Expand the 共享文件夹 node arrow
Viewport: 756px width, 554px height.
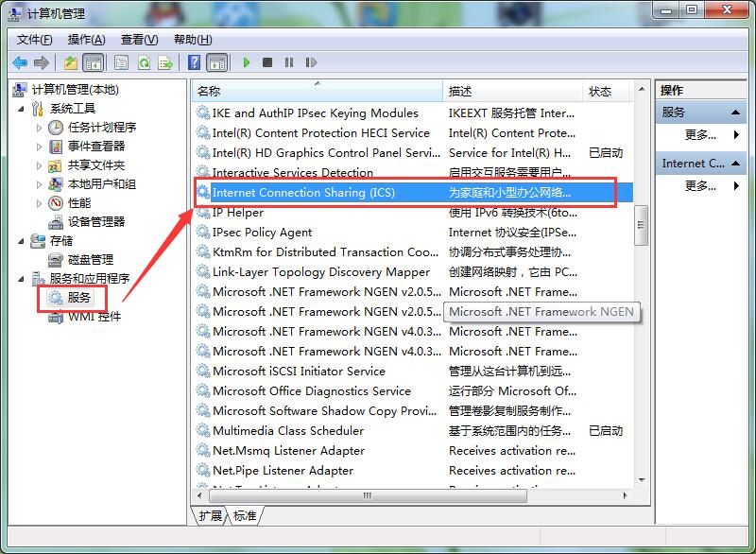39,165
